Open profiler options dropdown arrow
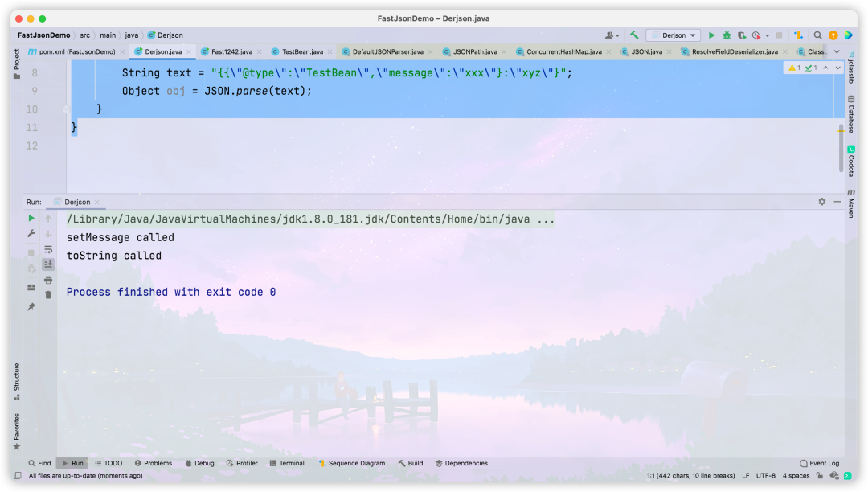Viewport: 868px width, 492px height. 768,35
